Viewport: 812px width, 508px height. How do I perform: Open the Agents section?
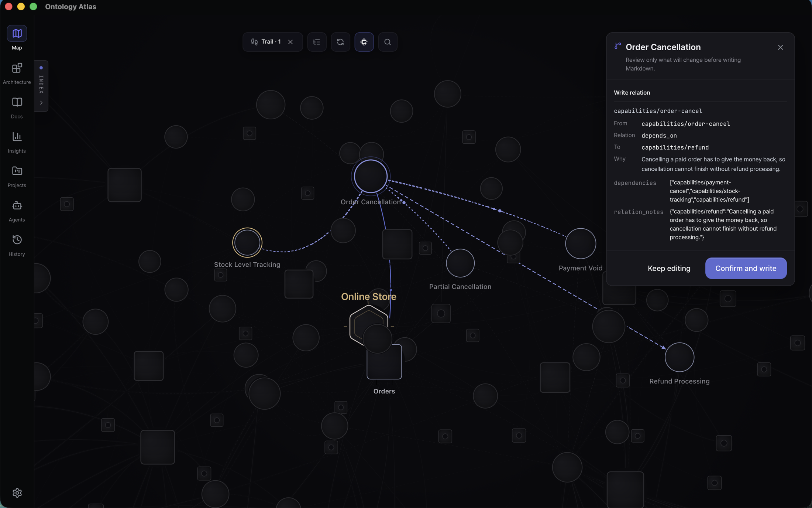tap(17, 211)
